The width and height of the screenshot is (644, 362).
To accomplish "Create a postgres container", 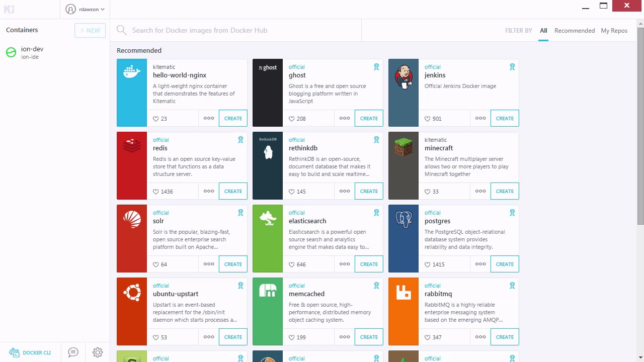I will [505, 264].
